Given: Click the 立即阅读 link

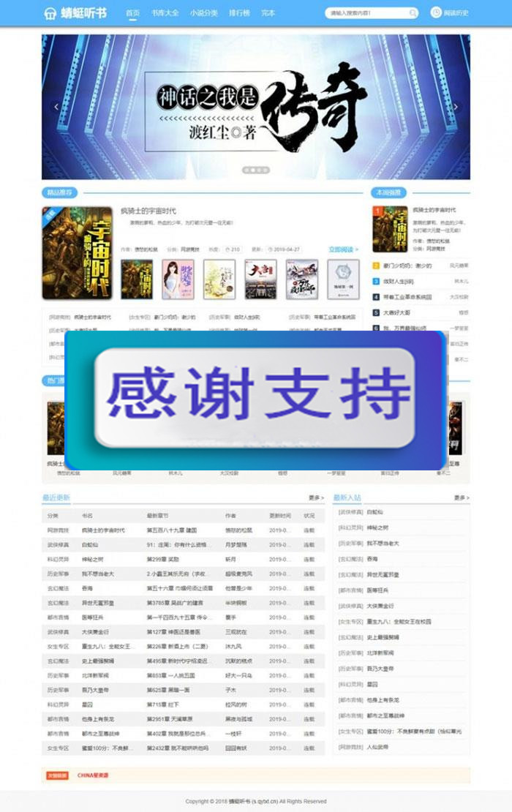Looking at the screenshot, I should [343, 249].
